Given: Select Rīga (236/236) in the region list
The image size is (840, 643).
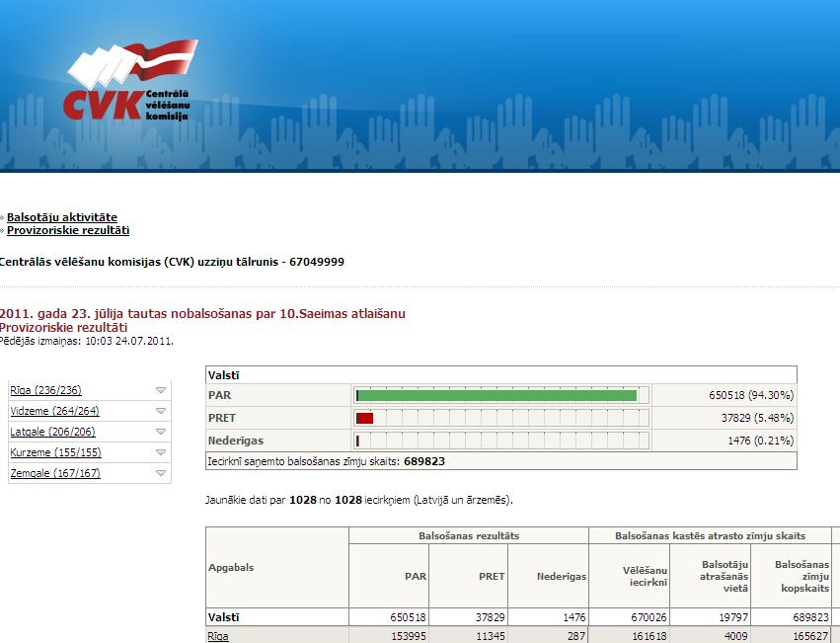Looking at the screenshot, I should click(45, 390).
